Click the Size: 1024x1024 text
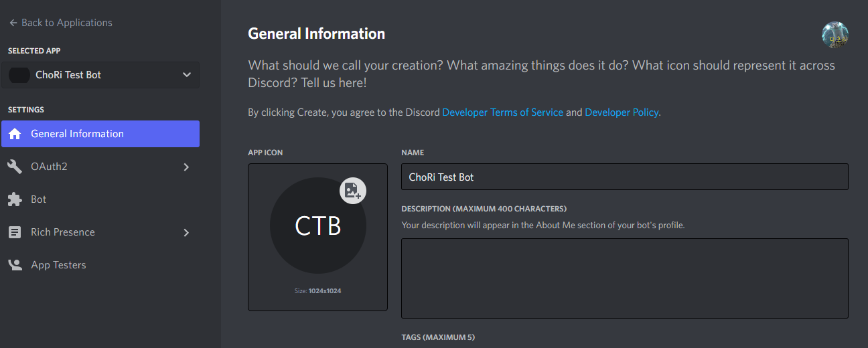This screenshot has height=348, width=868. [317, 291]
